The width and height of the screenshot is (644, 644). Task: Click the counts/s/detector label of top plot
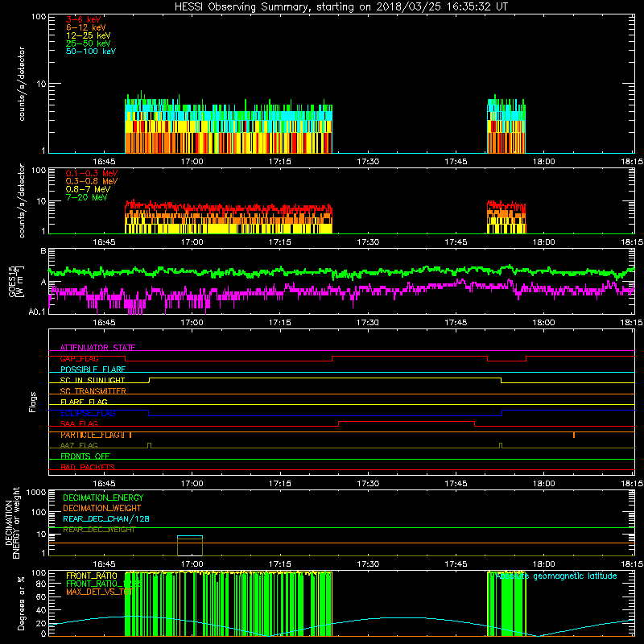pyautogui.click(x=22, y=84)
